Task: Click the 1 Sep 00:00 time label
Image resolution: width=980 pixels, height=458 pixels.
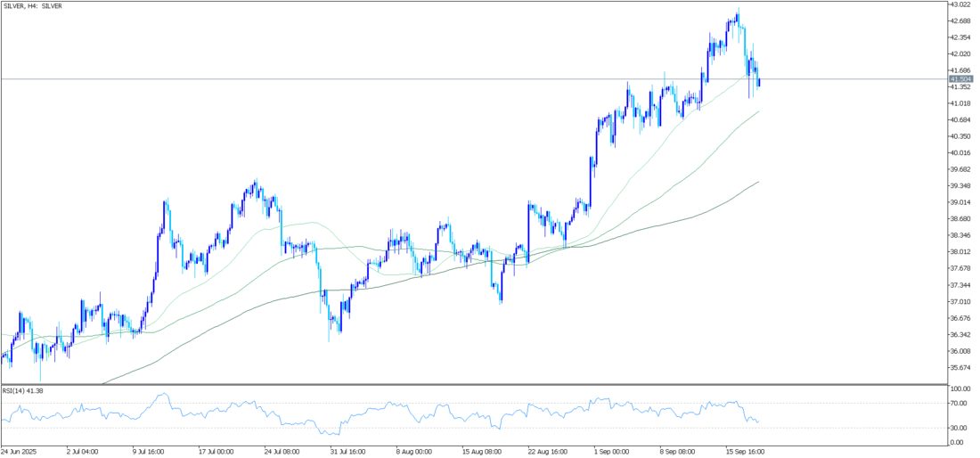Action: (x=612, y=451)
